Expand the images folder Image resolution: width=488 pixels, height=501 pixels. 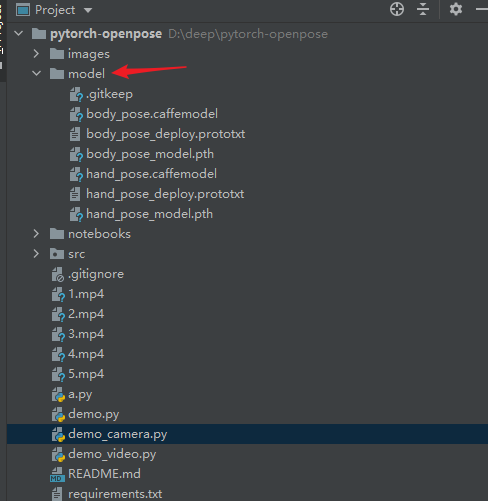click(x=36, y=54)
